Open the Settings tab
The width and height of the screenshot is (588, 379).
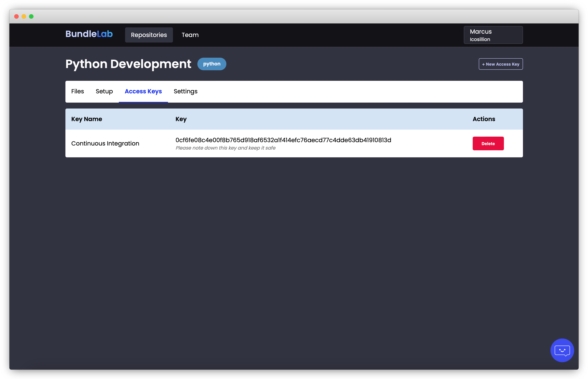(185, 91)
